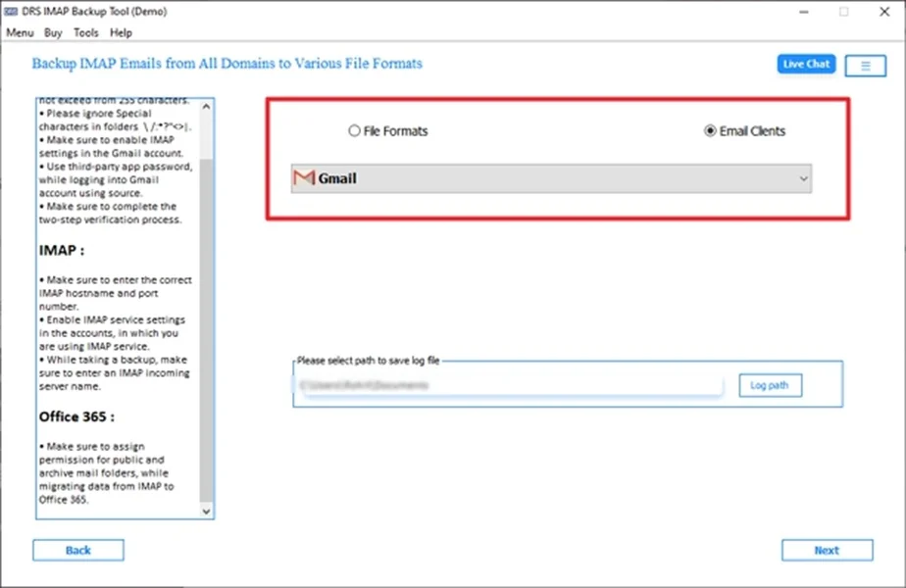Start a Live Chat session

(x=806, y=65)
